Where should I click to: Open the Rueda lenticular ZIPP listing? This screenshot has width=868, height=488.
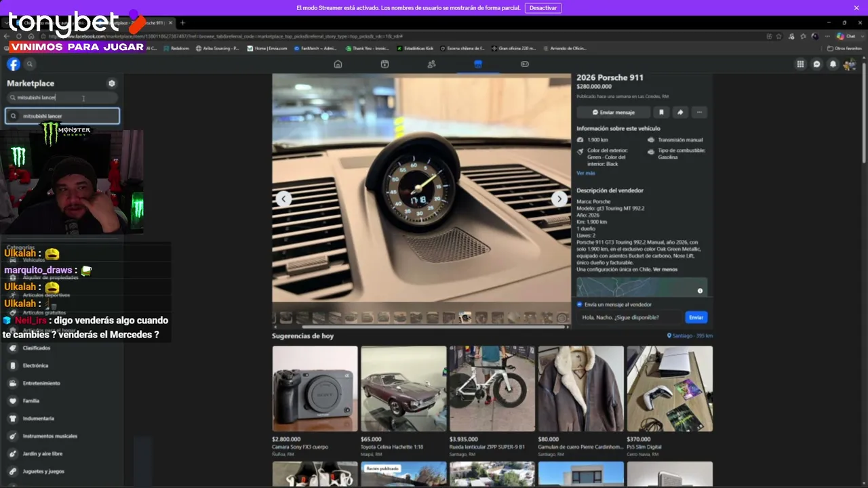click(x=492, y=401)
